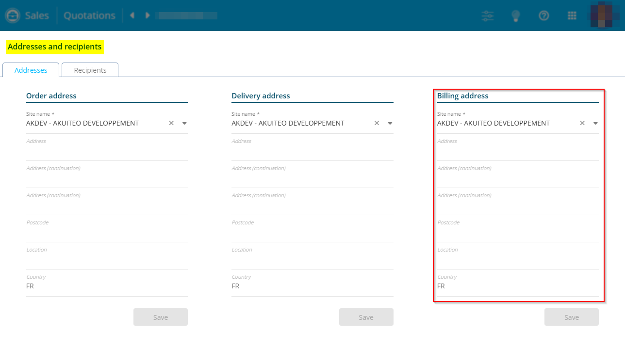Clear the Delivery address site name
625x364 pixels.
[x=377, y=123]
